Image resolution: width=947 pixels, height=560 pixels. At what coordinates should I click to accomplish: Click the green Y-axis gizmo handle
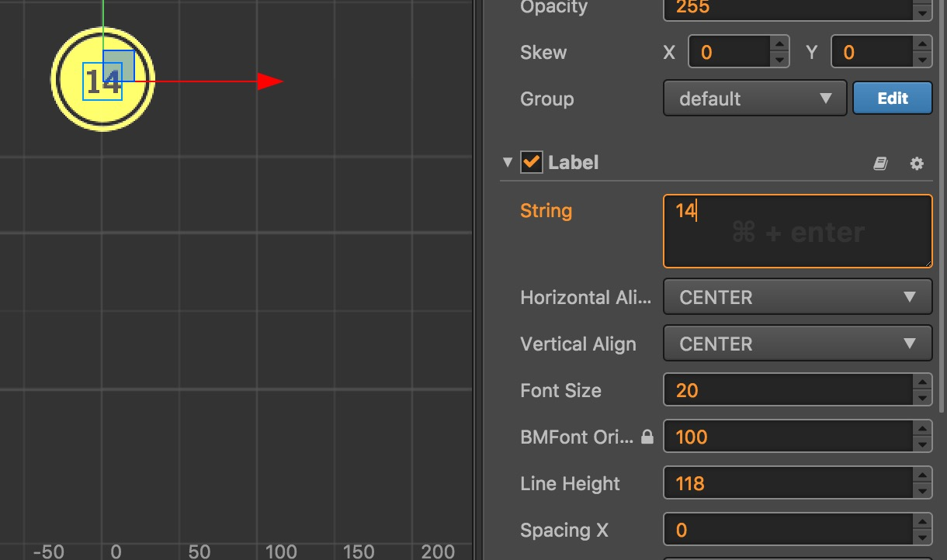pyautogui.click(x=103, y=14)
